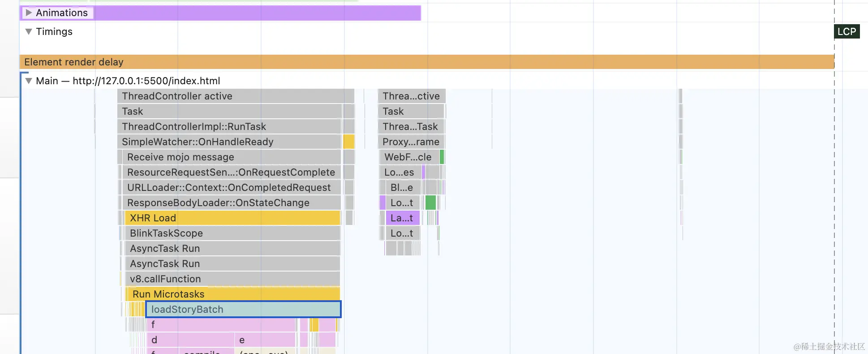
Task: Click ResponseBodyLoader::OnStateChange entry
Action: tap(231, 203)
